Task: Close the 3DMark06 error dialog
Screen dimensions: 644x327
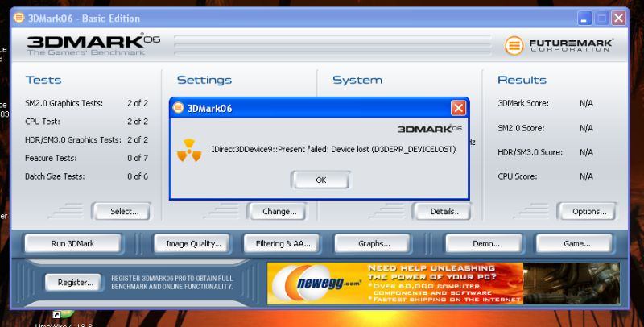Action: click(458, 108)
